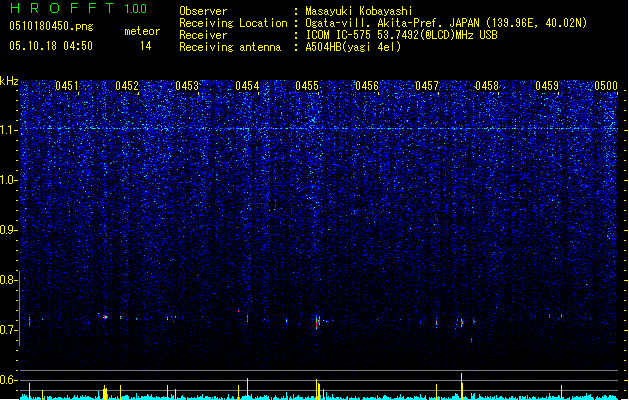Select the filename 0510180450.png
Screen dimensions: 629x400
pos(51,26)
